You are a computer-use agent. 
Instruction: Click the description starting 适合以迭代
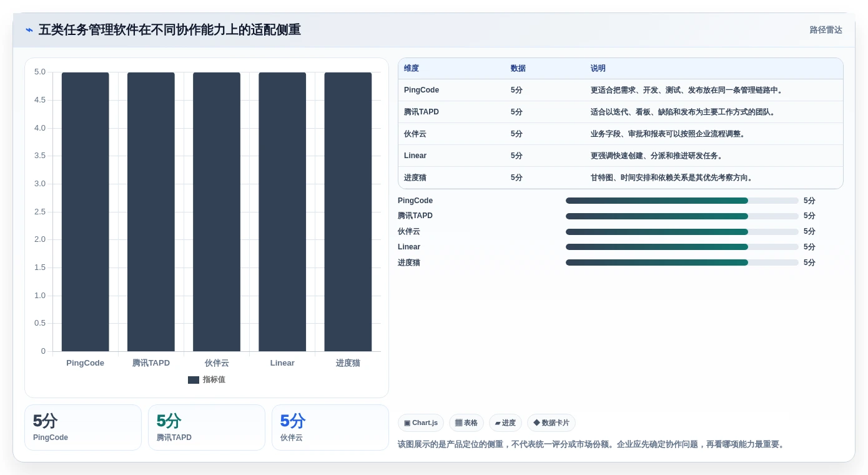(683, 112)
